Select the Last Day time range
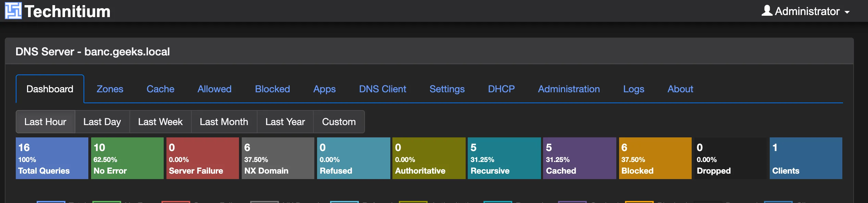 click(x=102, y=122)
